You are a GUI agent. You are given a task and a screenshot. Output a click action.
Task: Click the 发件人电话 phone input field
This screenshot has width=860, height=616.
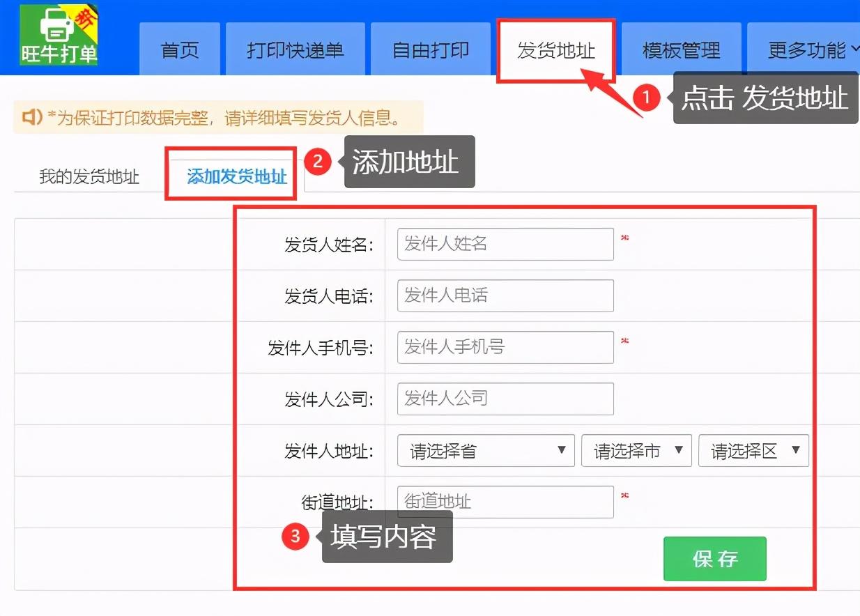point(504,295)
